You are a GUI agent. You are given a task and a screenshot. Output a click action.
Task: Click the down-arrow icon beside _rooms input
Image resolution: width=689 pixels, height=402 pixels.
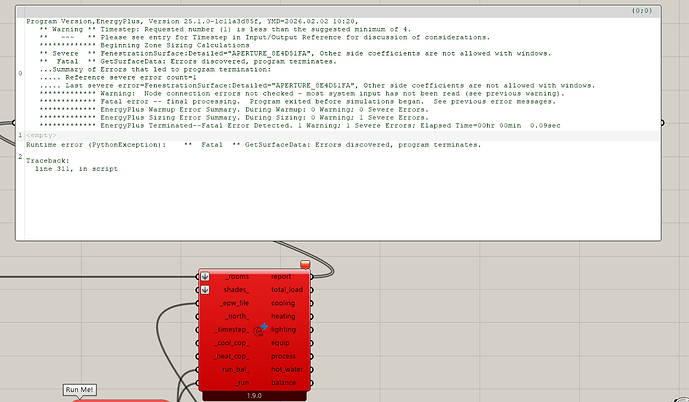[x=205, y=276]
